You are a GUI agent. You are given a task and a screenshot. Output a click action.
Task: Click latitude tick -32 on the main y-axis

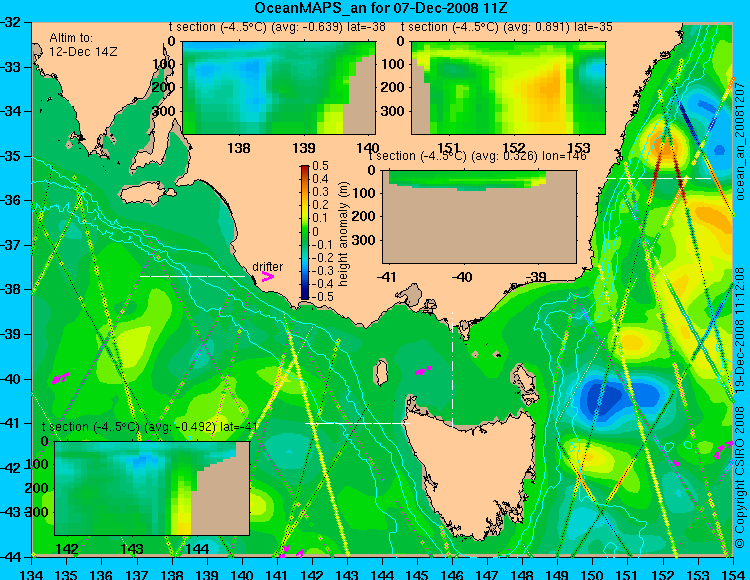[x=12, y=22]
